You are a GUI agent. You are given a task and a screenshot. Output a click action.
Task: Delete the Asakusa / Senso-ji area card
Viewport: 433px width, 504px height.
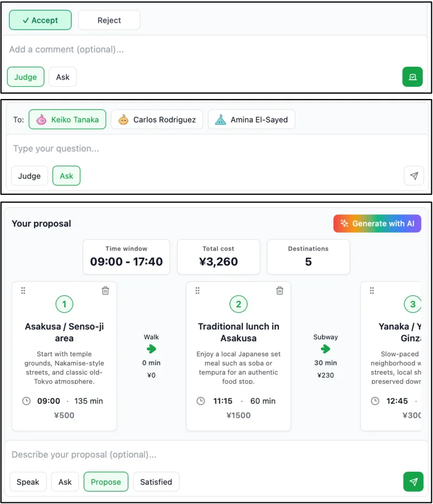click(x=106, y=291)
